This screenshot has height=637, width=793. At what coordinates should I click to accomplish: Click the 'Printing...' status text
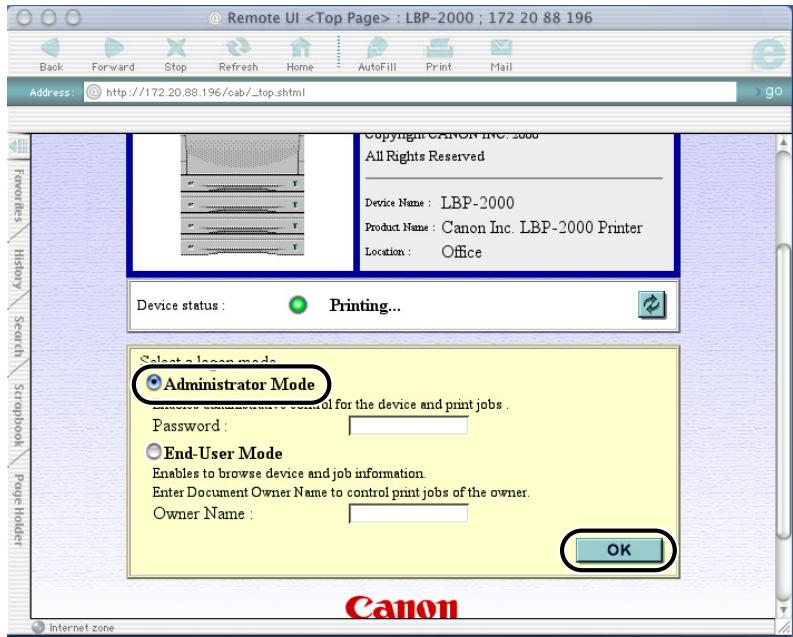(365, 305)
